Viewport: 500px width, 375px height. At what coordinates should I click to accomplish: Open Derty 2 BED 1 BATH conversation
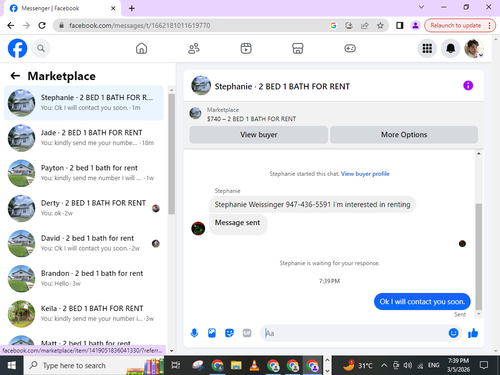[84, 208]
